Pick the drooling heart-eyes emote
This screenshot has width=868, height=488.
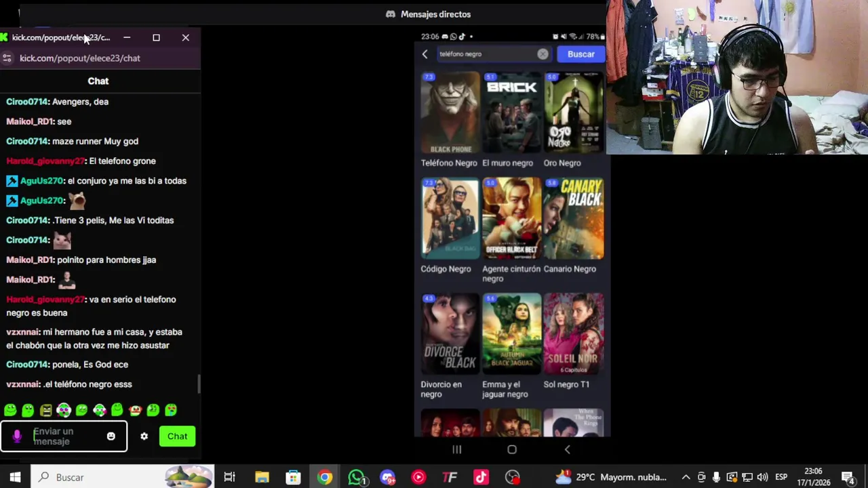171,410
